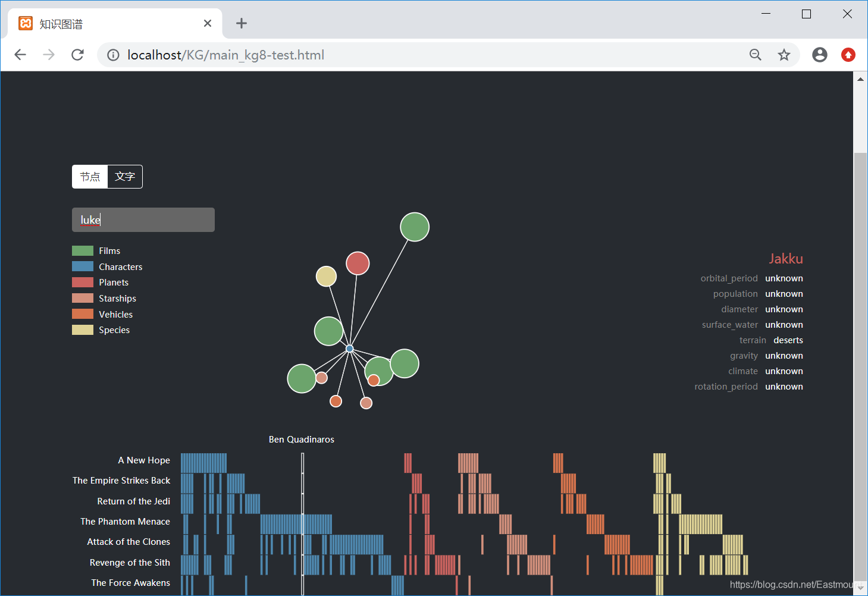
Task: Click the red Planets legend swatch
Action: pos(83,282)
